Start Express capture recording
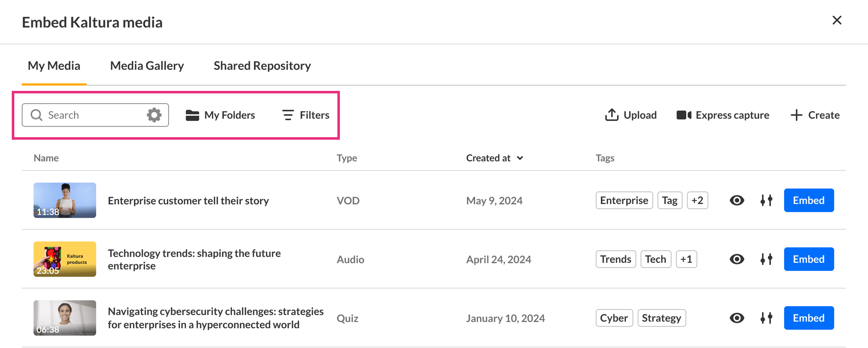Image resolution: width=868 pixels, height=348 pixels. pyautogui.click(x=723, y=115)
